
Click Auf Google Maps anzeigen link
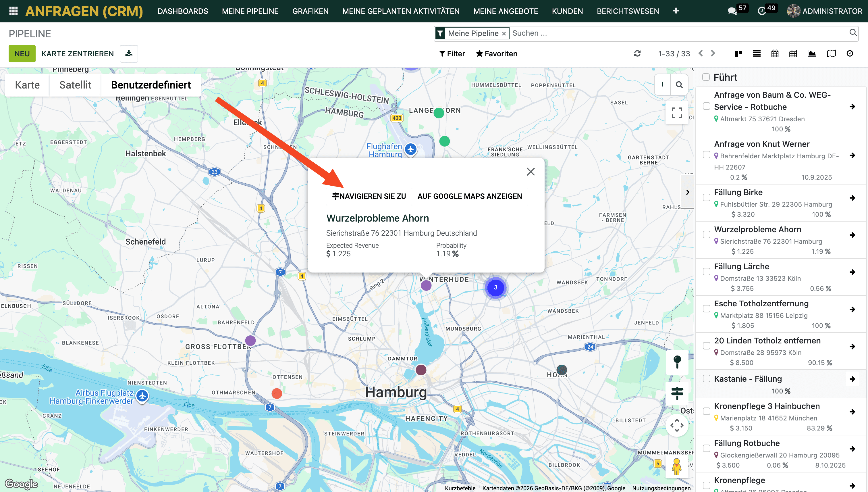[469, 196]
